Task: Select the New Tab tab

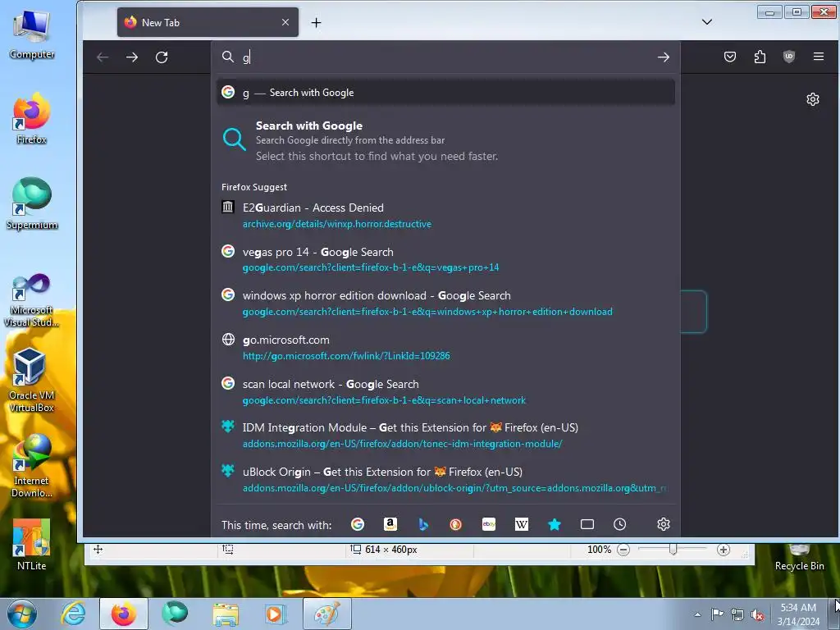Action: tap(208, 22)
